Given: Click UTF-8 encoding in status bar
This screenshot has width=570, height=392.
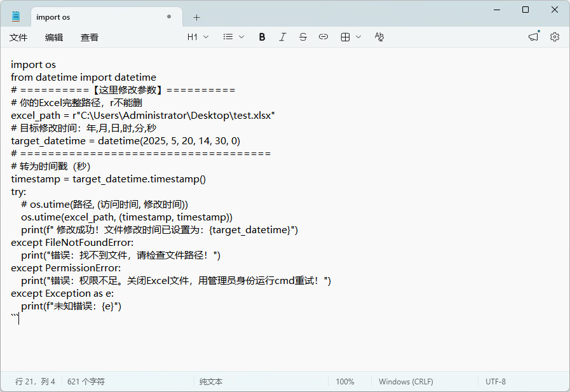Looking at the screenshot, I should pos(496,381).
